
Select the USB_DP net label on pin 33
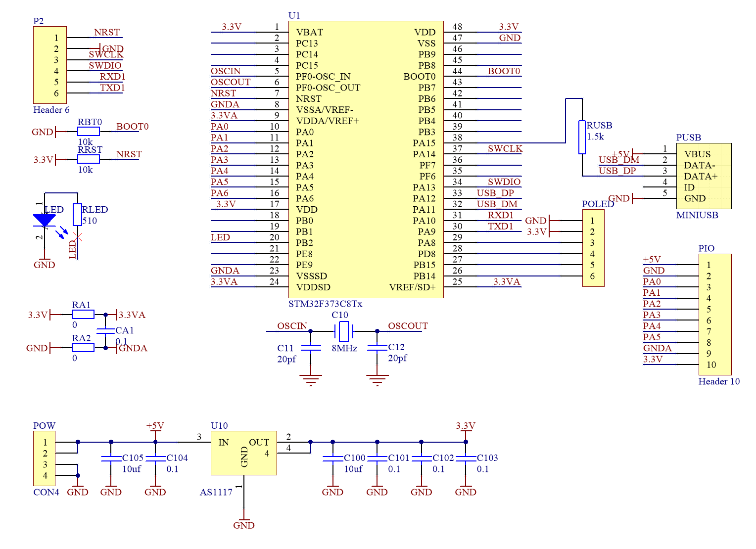(495, 193)
